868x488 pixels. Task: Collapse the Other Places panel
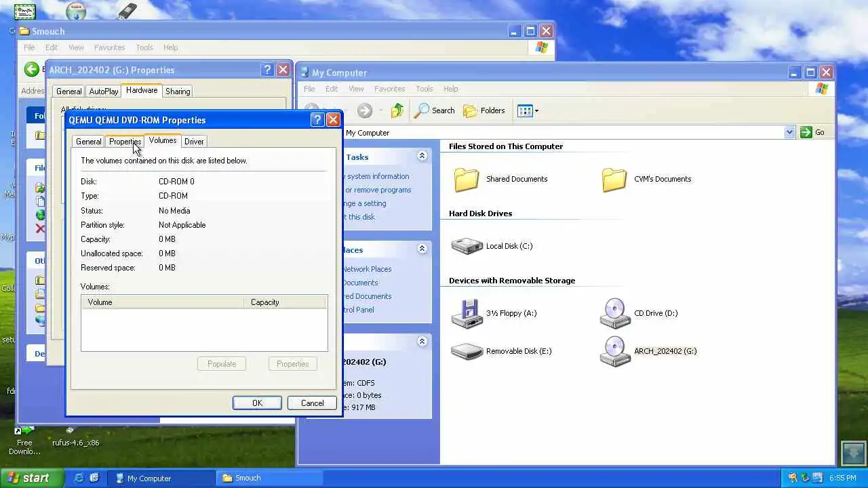click(x=422, y=249)
